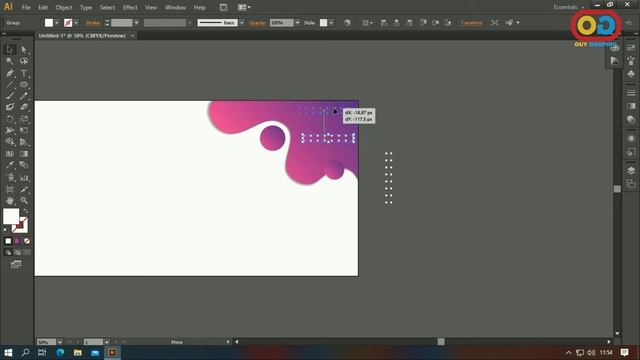Select the Perspective Grid tool

[x=24, y=142]
